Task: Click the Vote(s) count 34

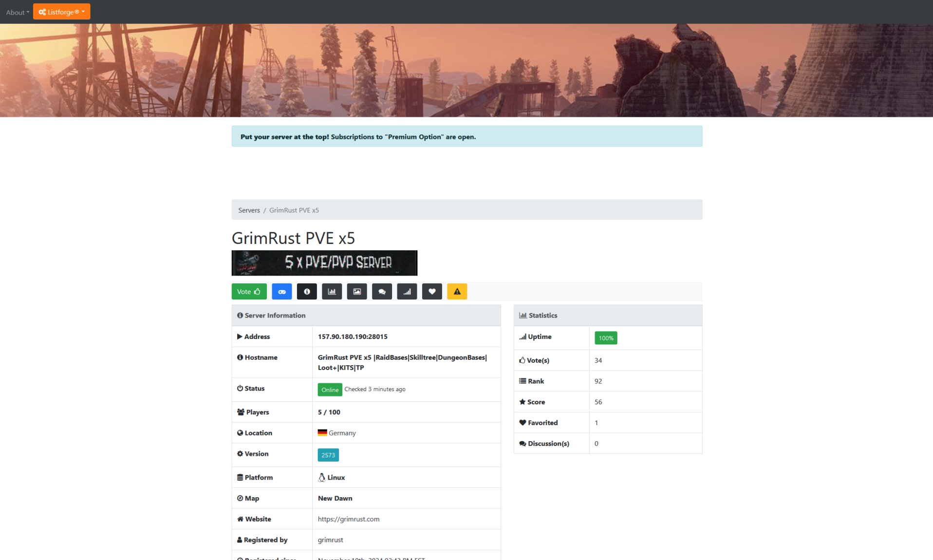Action: click(598, 360)
